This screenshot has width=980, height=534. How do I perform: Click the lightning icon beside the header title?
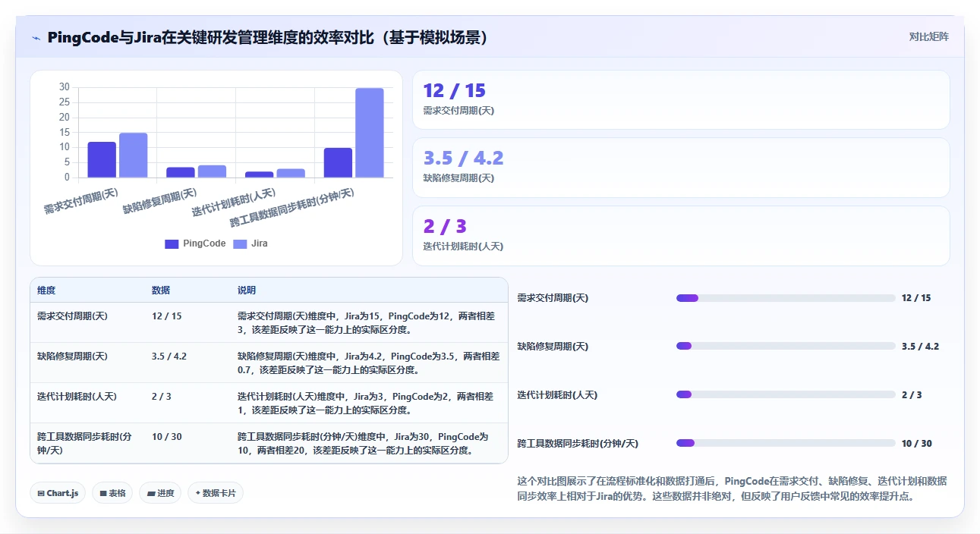(x=36, y=38)
